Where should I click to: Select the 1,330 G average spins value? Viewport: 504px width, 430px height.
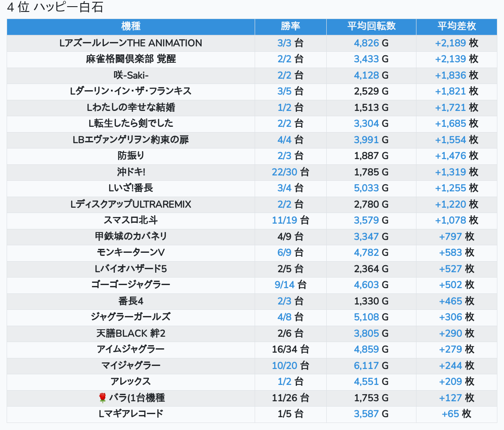(371, 301)
